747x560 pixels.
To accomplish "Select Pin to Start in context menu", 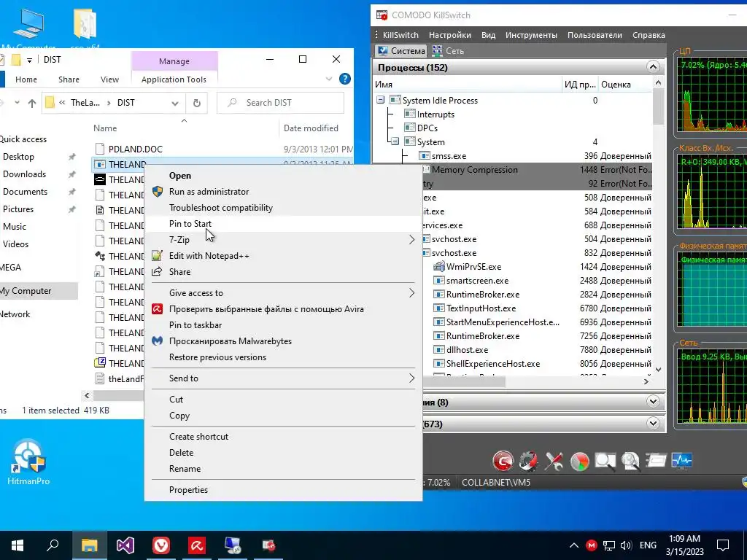I will 283,224.
